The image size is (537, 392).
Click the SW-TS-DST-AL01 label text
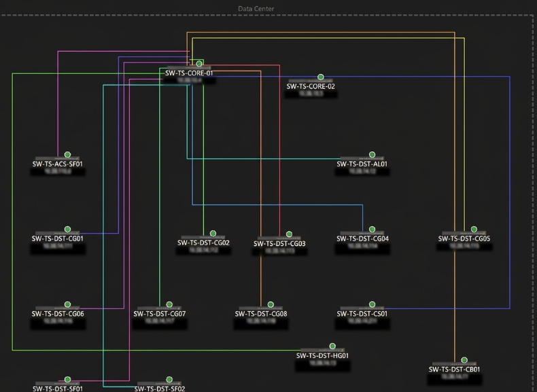362,164
